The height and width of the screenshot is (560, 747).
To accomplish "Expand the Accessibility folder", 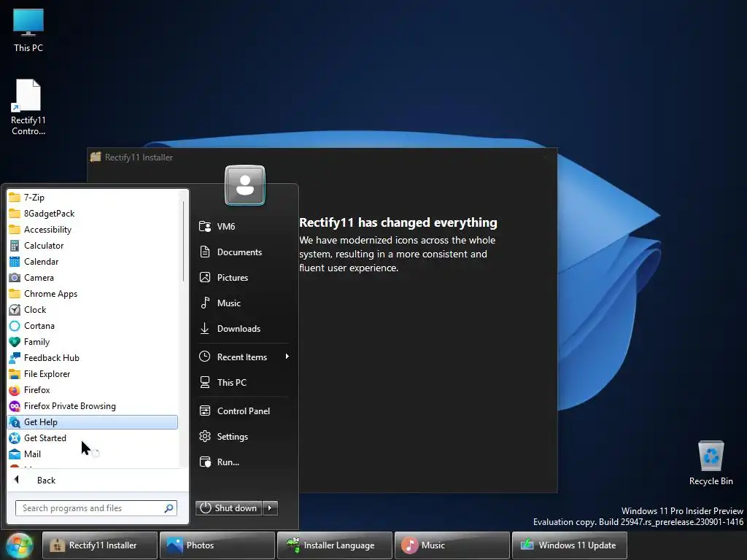I will tap(93, 230).
